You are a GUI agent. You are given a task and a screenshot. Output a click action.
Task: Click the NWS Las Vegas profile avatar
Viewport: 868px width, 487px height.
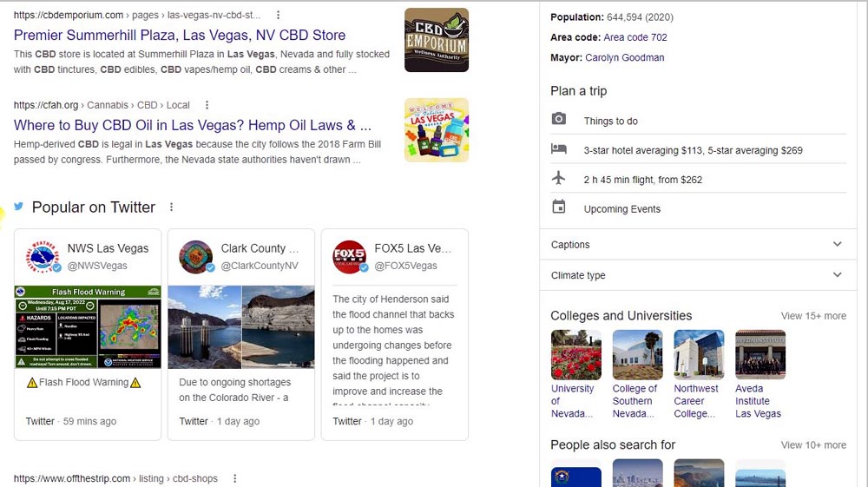[x=43, y=257]
